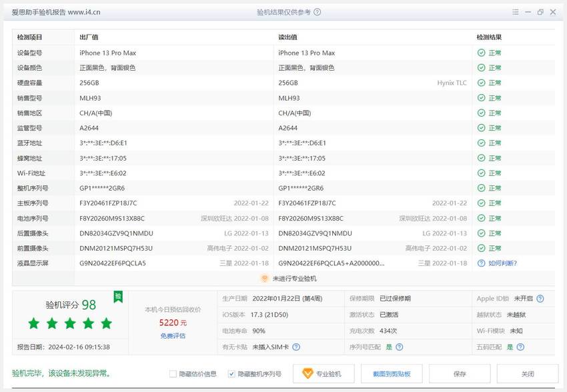Select the 出厂值 column header

click(x=89, y=37)
